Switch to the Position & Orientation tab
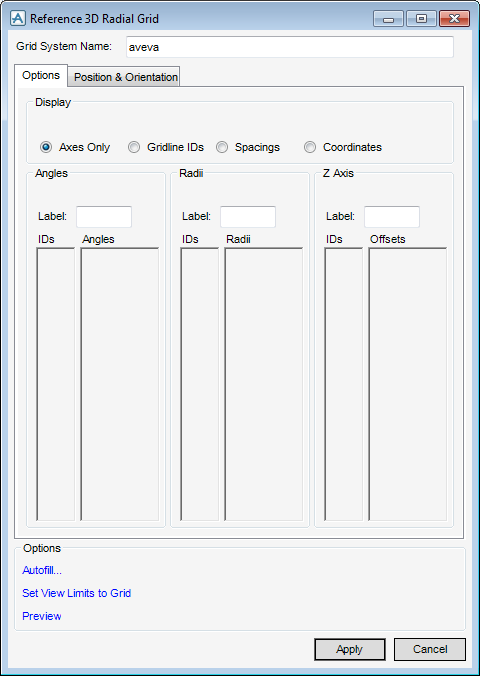 coord(125,77)
